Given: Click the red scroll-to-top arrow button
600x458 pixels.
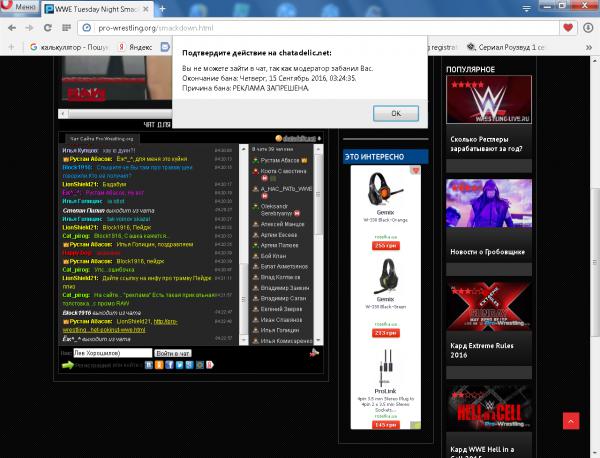Looking at the screenshot, I should click(571, 422).
